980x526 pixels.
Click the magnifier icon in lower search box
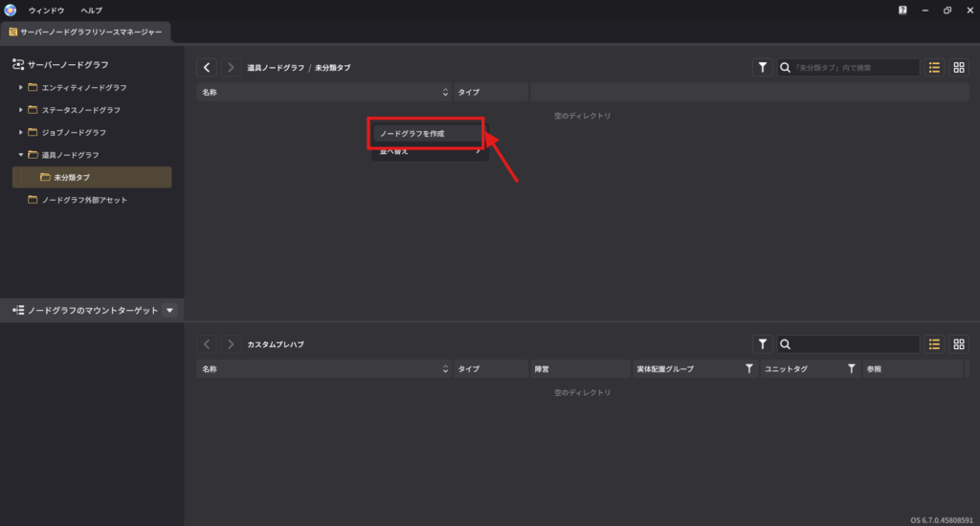click(785, 344)
